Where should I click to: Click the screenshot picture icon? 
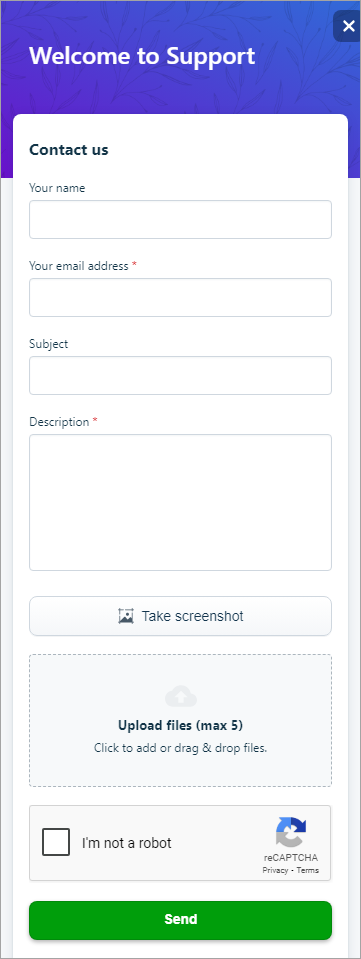[x=125, y=616]
